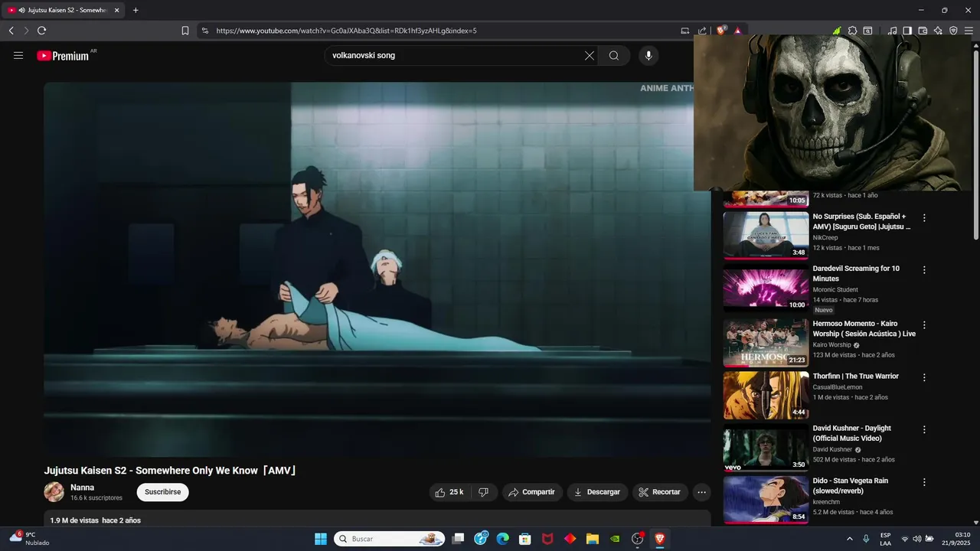Click the NikCreep channel name
980x551 pixels.
(x=825, y=238)
